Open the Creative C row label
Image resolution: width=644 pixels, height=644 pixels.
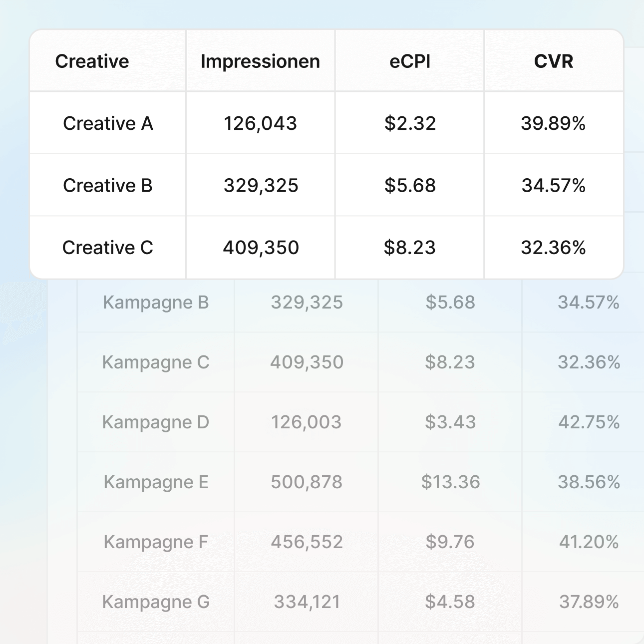108,248
